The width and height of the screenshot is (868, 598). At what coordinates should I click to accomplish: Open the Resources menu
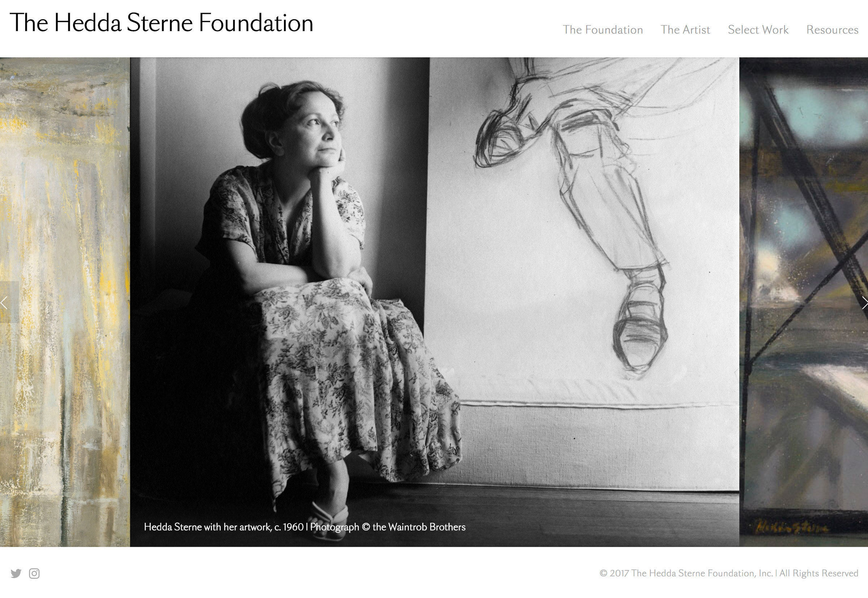(x=832, y=30)
